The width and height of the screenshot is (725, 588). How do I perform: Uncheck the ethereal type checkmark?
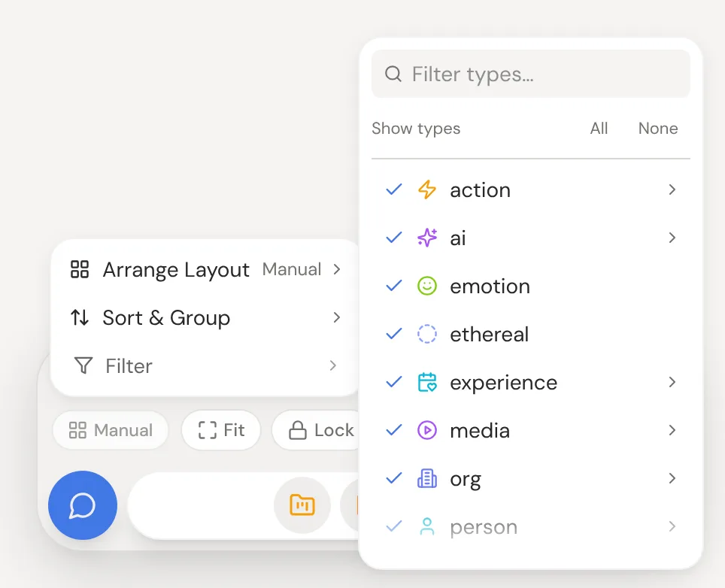(394, 334)
